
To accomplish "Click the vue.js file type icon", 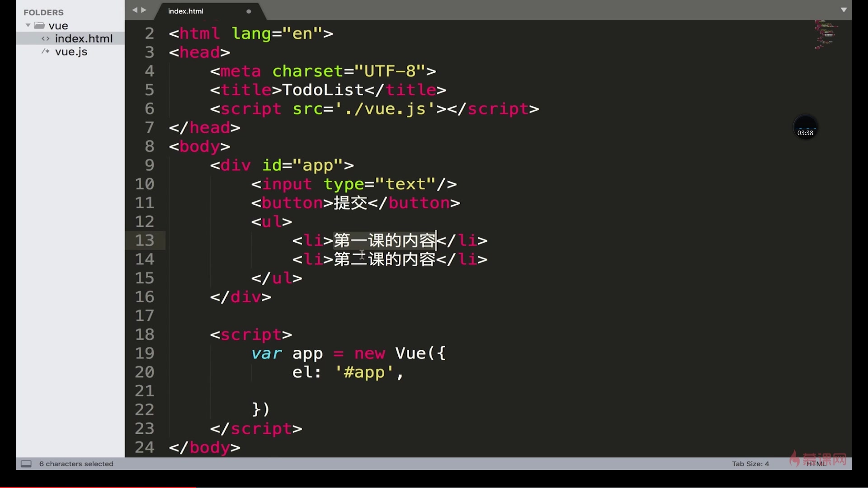I will tap(46, 52).
